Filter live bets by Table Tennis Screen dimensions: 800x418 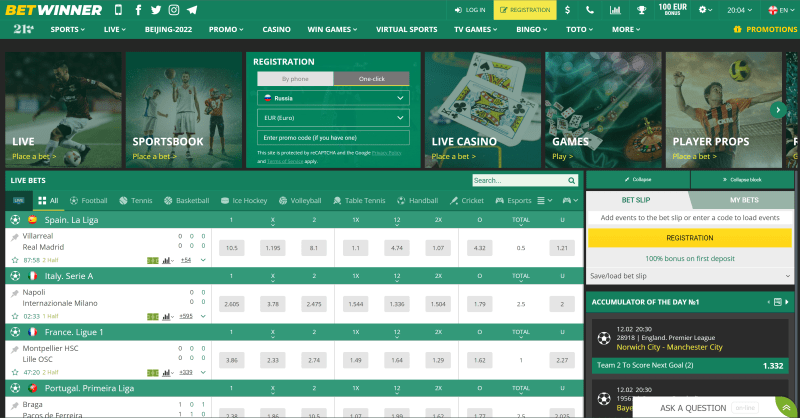359,201
